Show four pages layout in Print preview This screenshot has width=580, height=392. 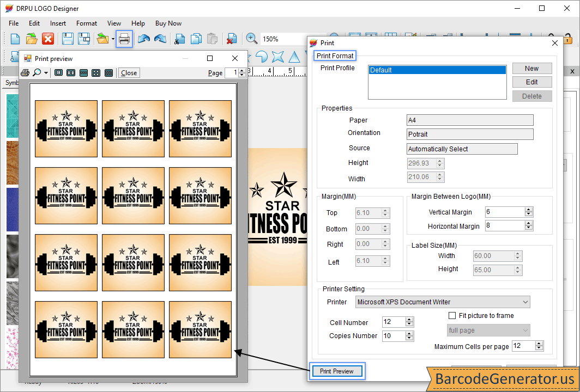point(96,73)
